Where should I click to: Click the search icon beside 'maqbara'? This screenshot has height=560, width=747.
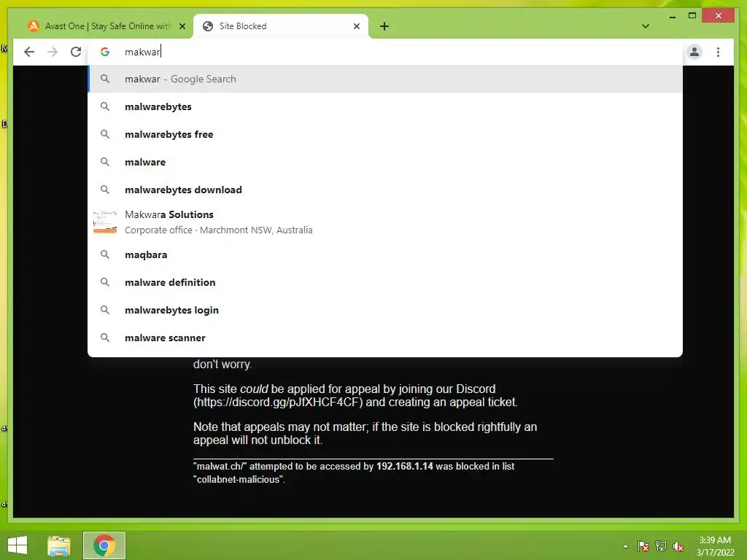[x=105, y=254]
